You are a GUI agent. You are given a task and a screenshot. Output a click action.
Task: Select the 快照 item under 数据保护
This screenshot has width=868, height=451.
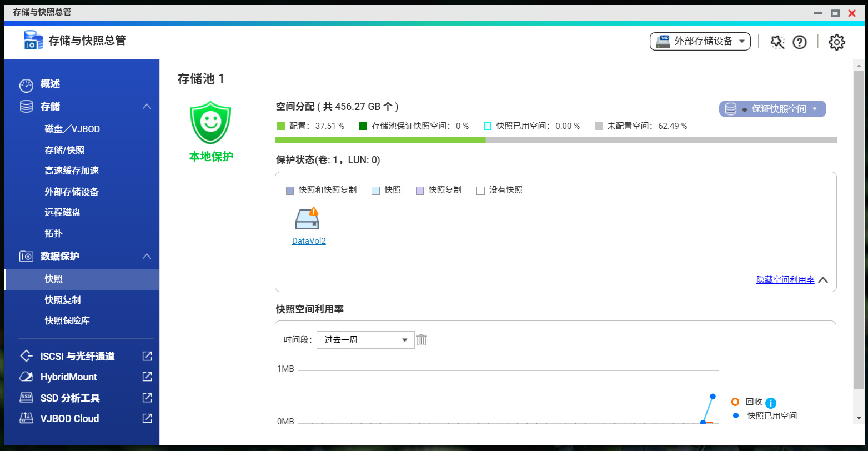(x=82, y=279)
